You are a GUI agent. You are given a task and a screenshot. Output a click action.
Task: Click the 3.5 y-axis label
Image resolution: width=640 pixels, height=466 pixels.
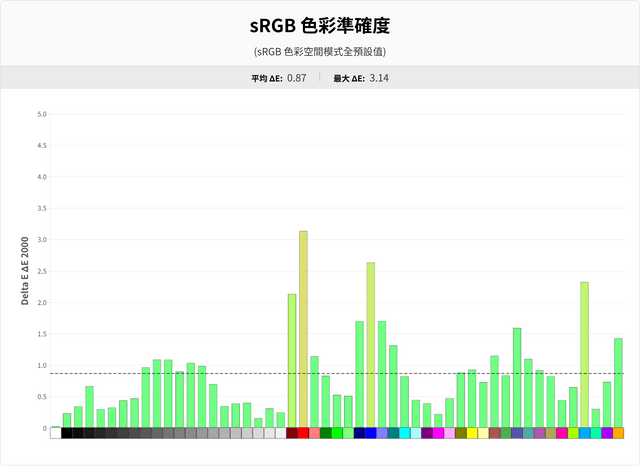pyautogui.click(x=42, y=208)
